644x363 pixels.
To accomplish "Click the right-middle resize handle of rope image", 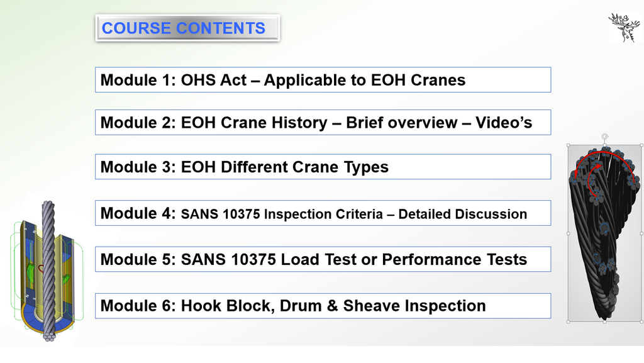I will click(641, 233).
